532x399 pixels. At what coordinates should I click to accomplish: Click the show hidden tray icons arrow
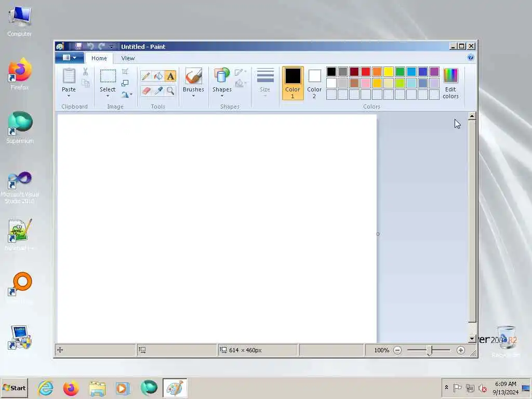[446, 387]
